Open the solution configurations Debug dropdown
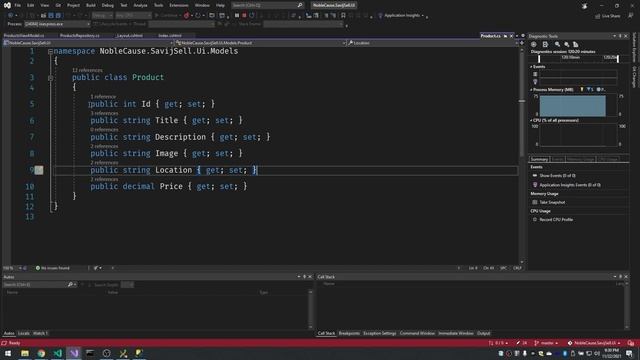 tap(102, 16)
